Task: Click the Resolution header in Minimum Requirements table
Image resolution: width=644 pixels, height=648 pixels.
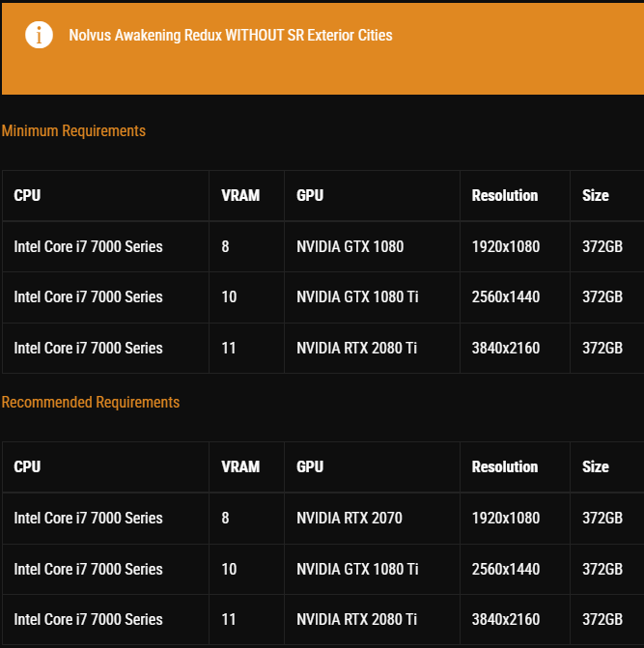Action: [505, 195]
